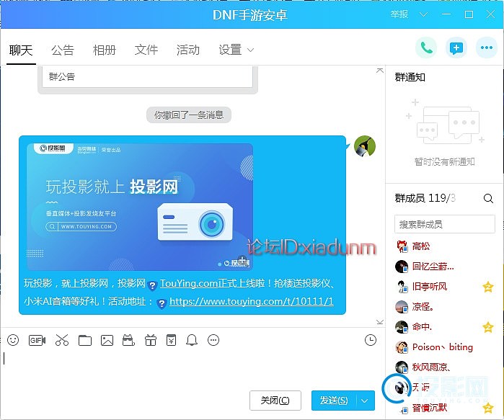Screen dimensions: 504x420
Task: Select the screenshot scissors tool
Action: [x=62, y=340]
